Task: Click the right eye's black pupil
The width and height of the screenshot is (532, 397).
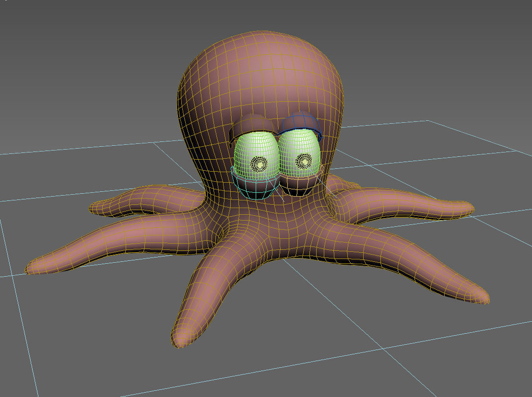Action: (x=304, y=161)
